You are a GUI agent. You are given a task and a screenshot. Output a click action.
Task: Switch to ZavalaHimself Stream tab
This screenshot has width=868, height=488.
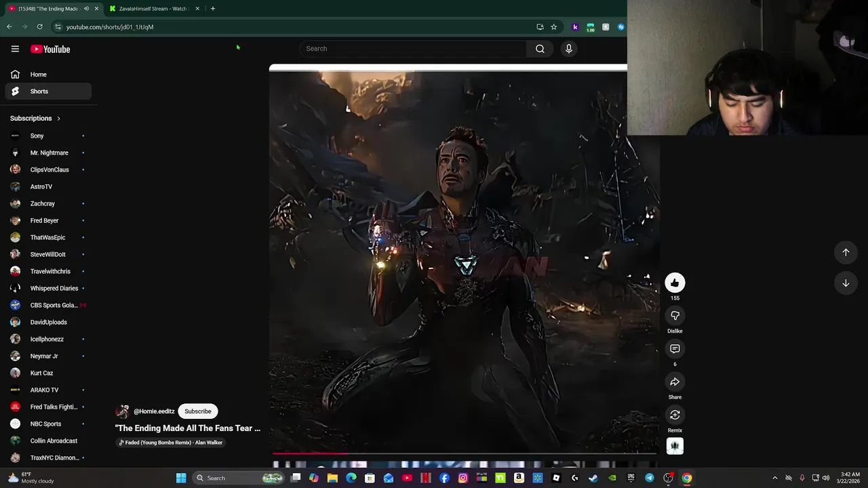tap(153, 9)
